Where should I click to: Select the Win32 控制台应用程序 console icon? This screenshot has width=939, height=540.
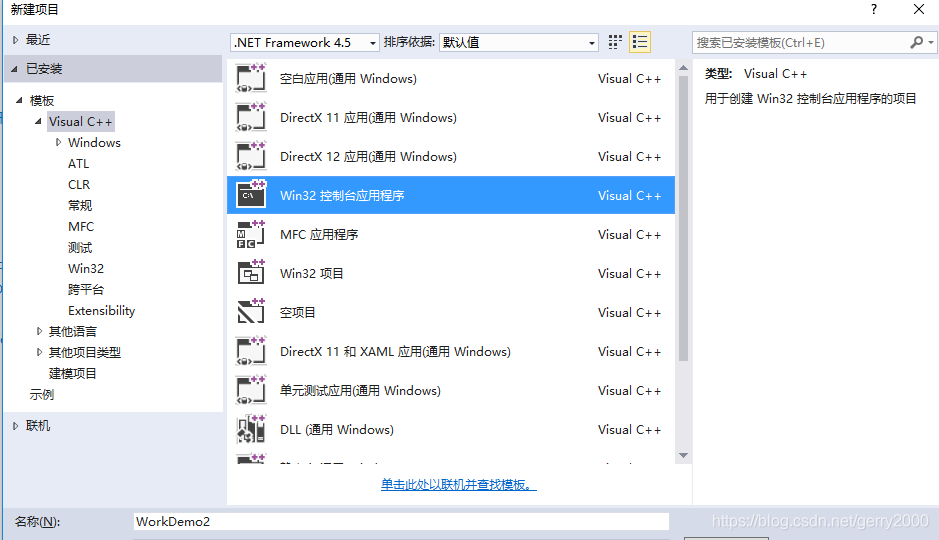coord(251,195)
